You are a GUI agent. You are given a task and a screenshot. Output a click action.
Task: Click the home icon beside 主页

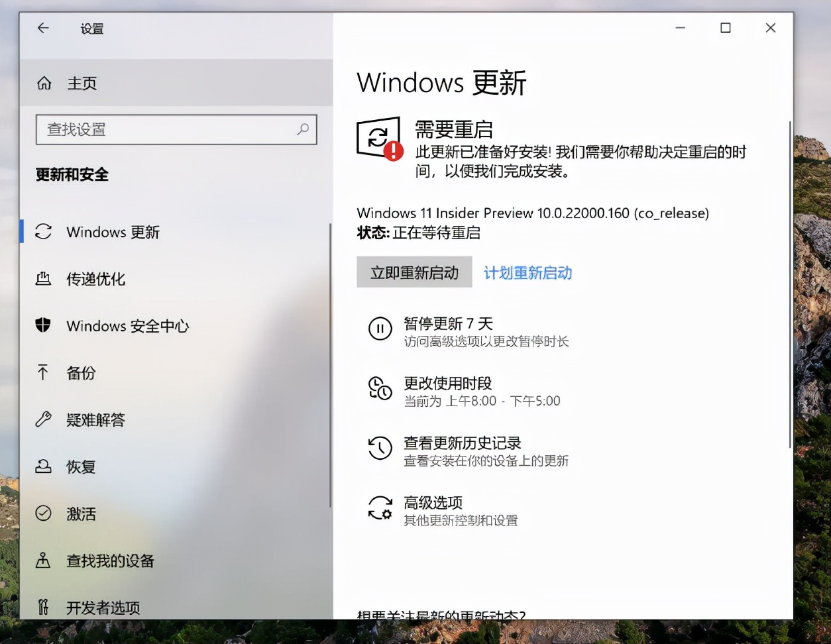click(44, 83)
